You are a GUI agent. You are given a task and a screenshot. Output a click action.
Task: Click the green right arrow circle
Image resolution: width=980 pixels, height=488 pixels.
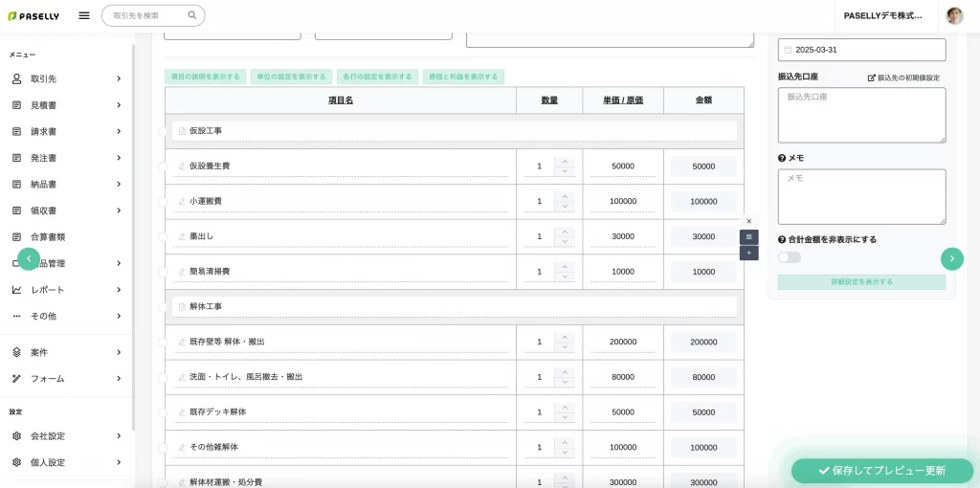[x=952, y=258]
